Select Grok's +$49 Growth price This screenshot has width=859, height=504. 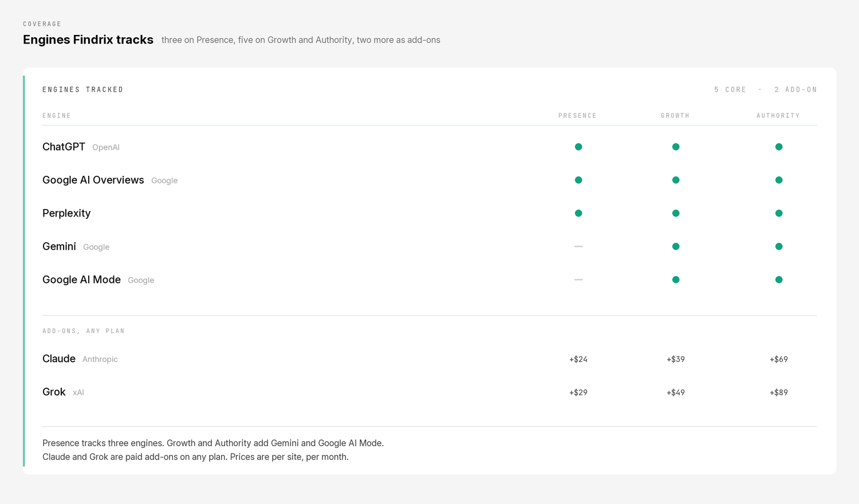click(x=676, y=392)
